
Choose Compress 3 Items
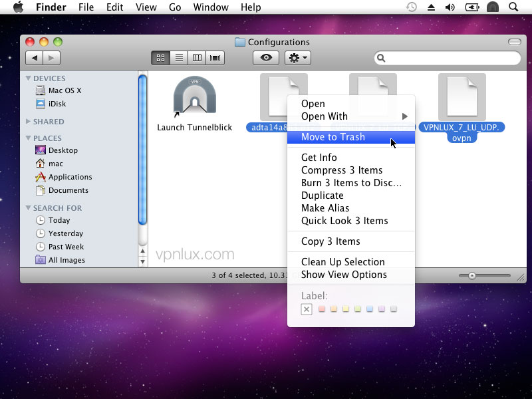pos(351,170)
